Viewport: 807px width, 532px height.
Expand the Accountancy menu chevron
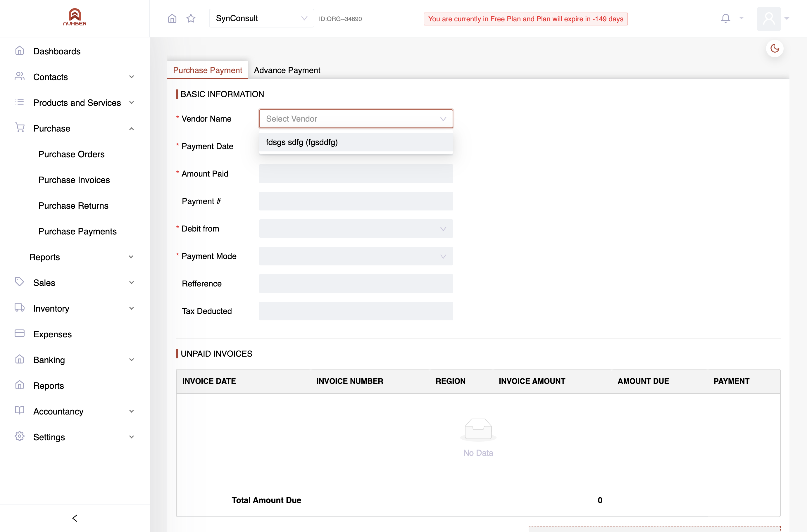point(132,412)
